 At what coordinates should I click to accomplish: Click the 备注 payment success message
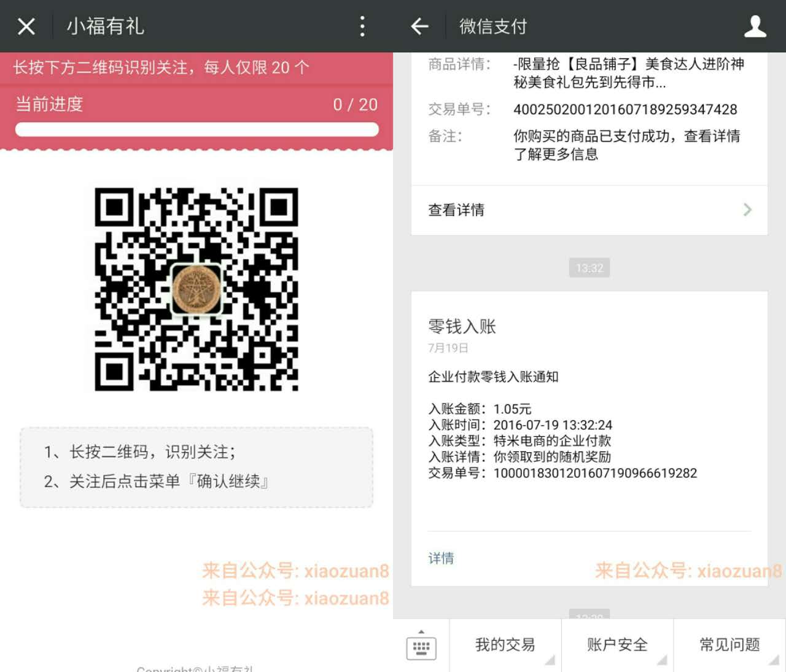(x=627, y=145)
